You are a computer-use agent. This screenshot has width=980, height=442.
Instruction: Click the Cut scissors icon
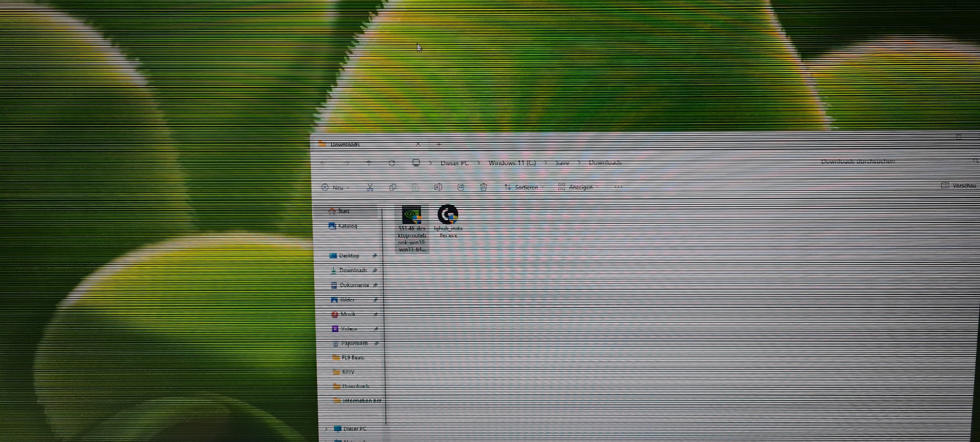point(370,187)
